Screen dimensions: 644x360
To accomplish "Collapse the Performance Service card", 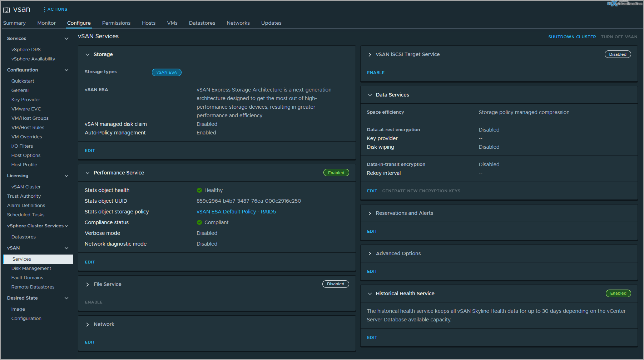I will tap(88, 173).
